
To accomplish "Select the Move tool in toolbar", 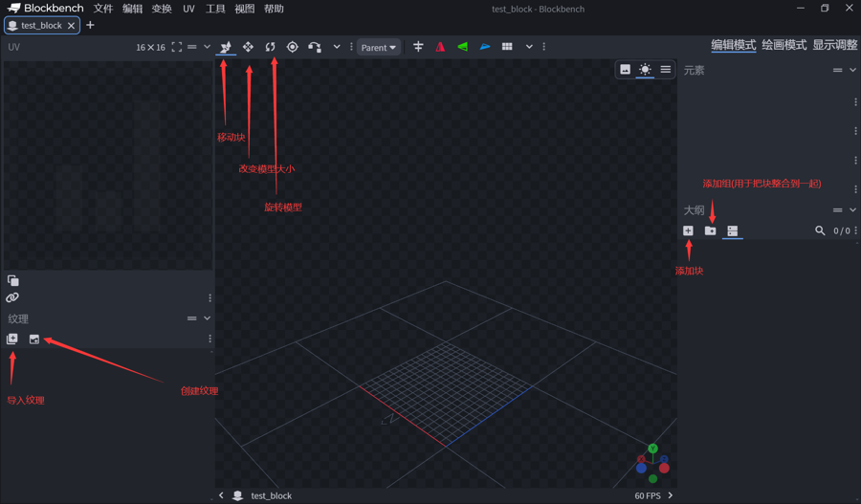I will click(x=226, y=47).
